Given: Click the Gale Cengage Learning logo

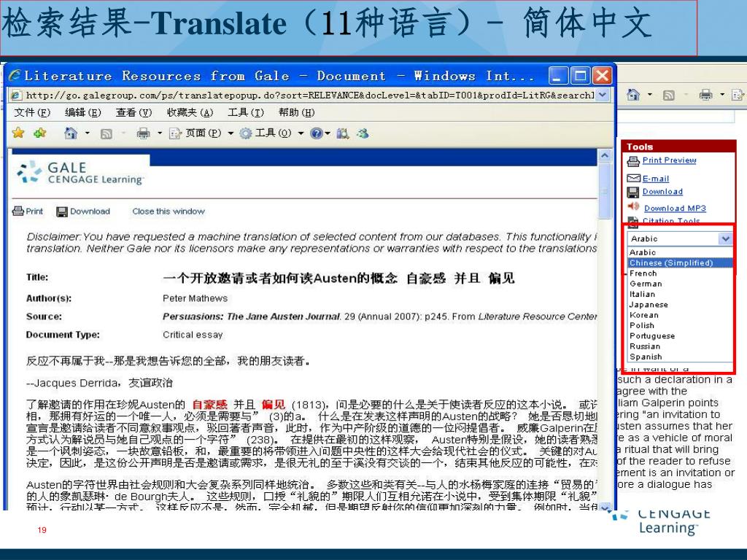Looking at the screenshot, I should point(80,172).
